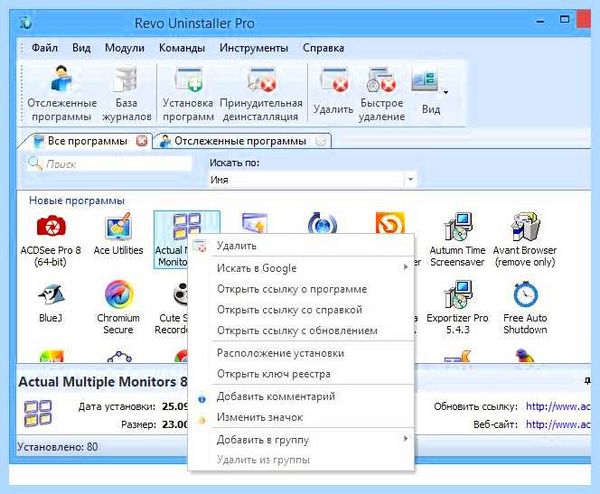Image resolution: width=600 pixels, height=494 pixels.
Task: Open the Файл menu
Action: pos(45,48)
